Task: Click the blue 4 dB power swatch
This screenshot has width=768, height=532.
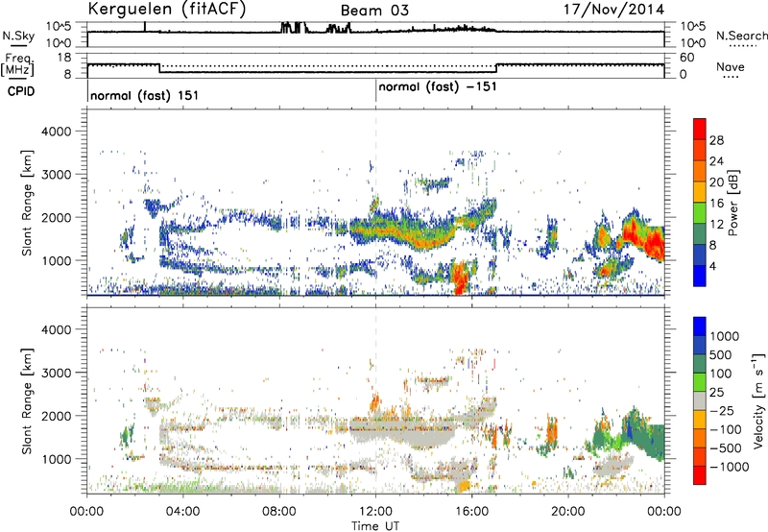Action: point(700,276)
